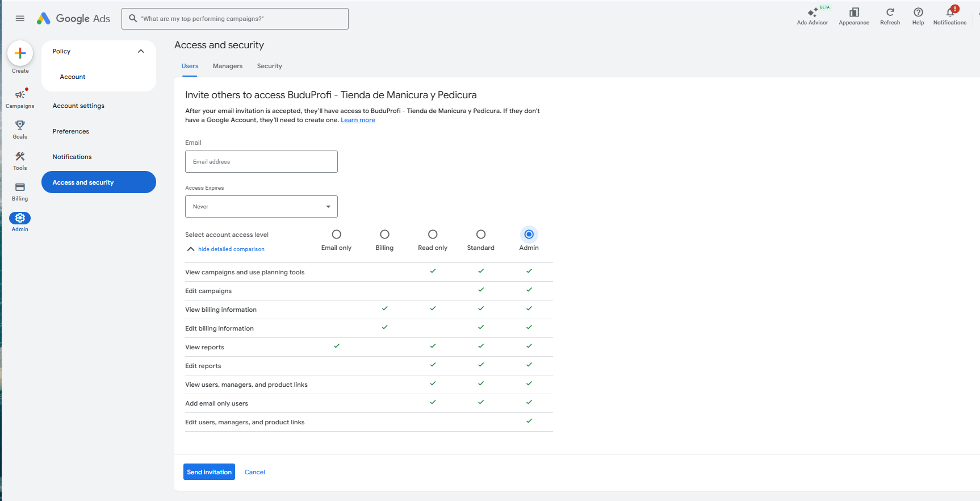Image resolution: width=980 pixels, height=501 pixels.
Task: Click the Create plus button
Action: [x=20, y=53]
